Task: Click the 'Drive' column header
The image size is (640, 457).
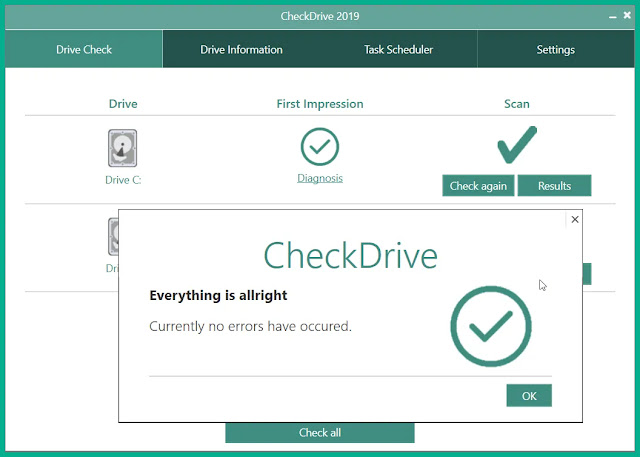Action: click(123, 104)
